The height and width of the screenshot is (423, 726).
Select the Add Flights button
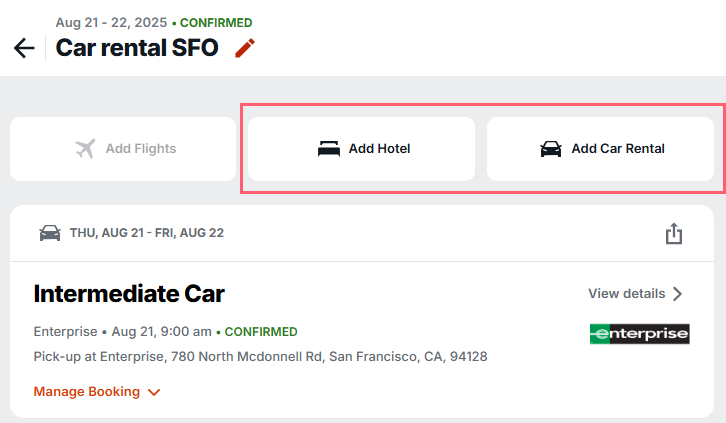(123, 149)
